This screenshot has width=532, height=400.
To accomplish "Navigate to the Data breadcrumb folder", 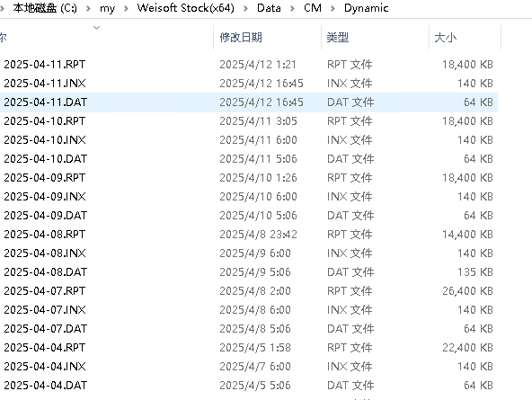I will [269, 8].
